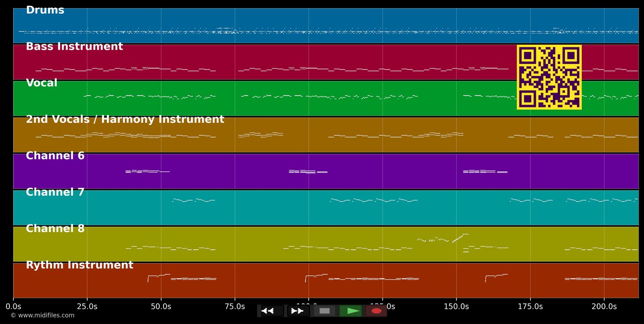The image size is (644, 324).
Task: Click the 50.0s mark on time axis
Action: 161,306
